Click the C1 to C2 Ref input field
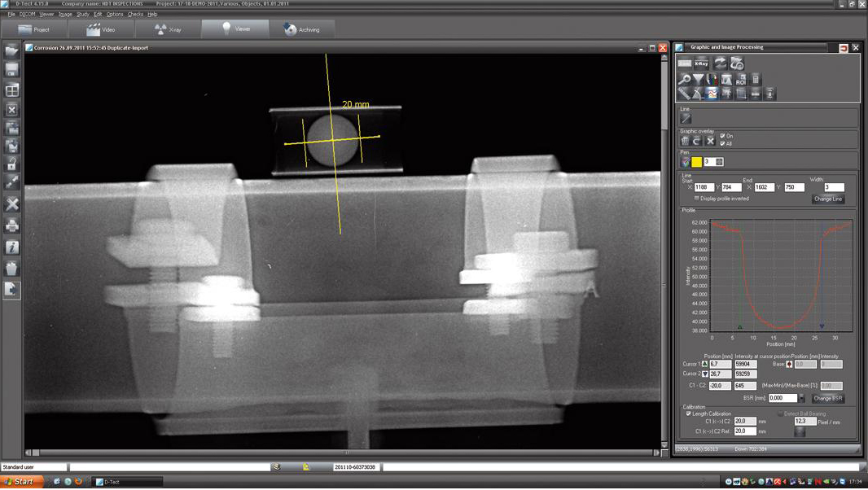 [x=744, y=431]
